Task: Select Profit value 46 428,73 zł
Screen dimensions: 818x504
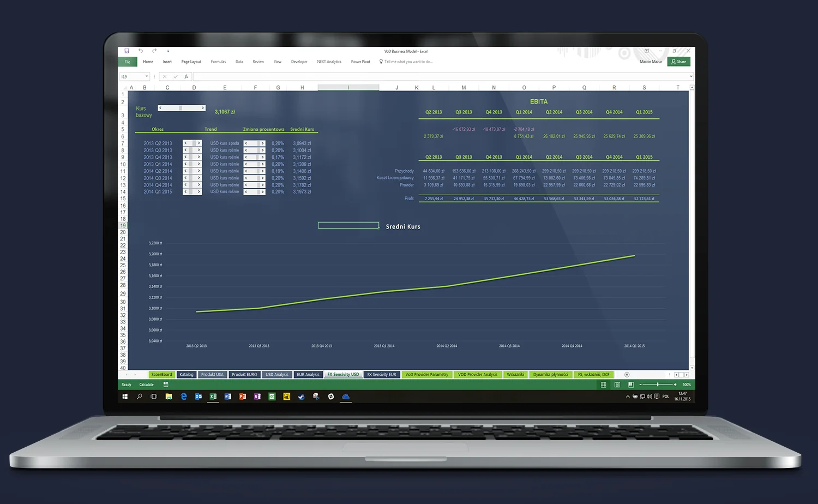Action: (524, 199)
